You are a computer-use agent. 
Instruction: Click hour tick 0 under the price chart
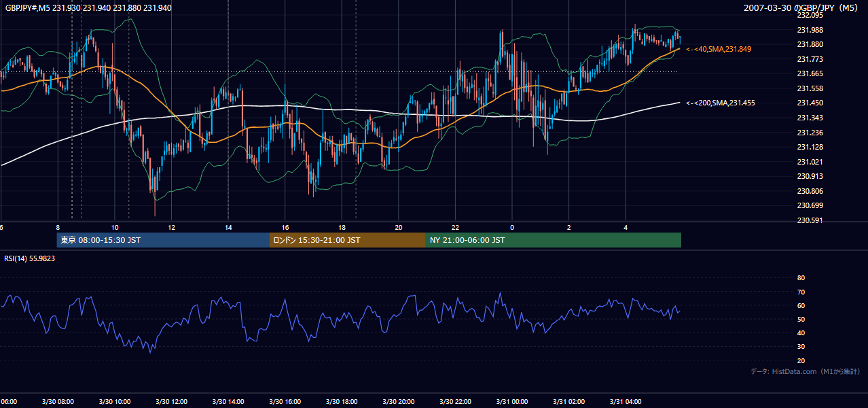(512, 227)
